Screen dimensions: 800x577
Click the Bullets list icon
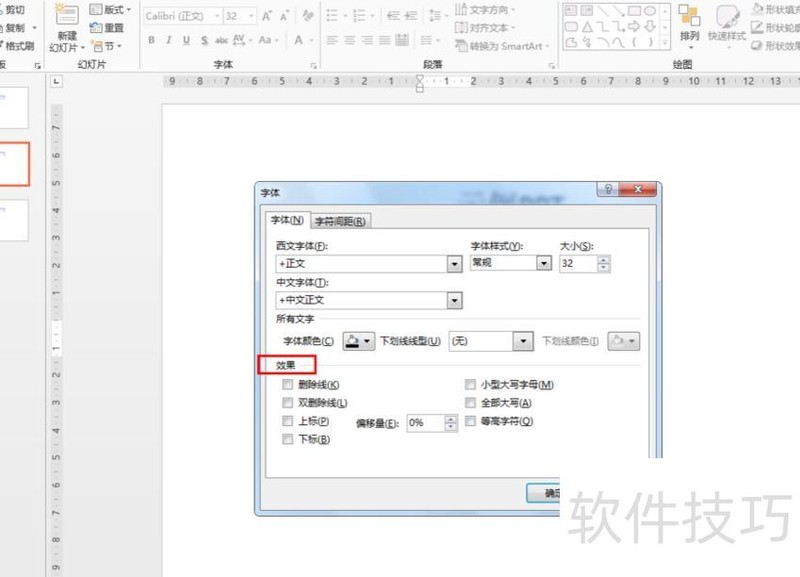coord(332,16)
